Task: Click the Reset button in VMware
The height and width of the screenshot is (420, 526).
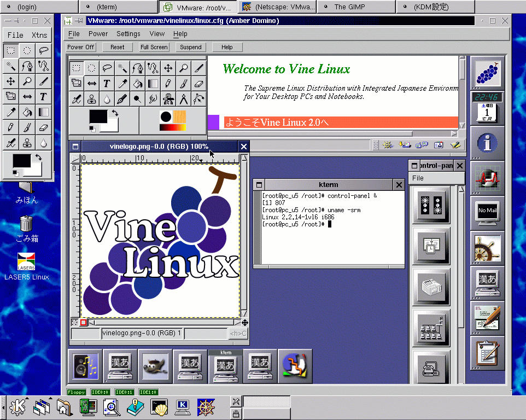Action: 118,47
